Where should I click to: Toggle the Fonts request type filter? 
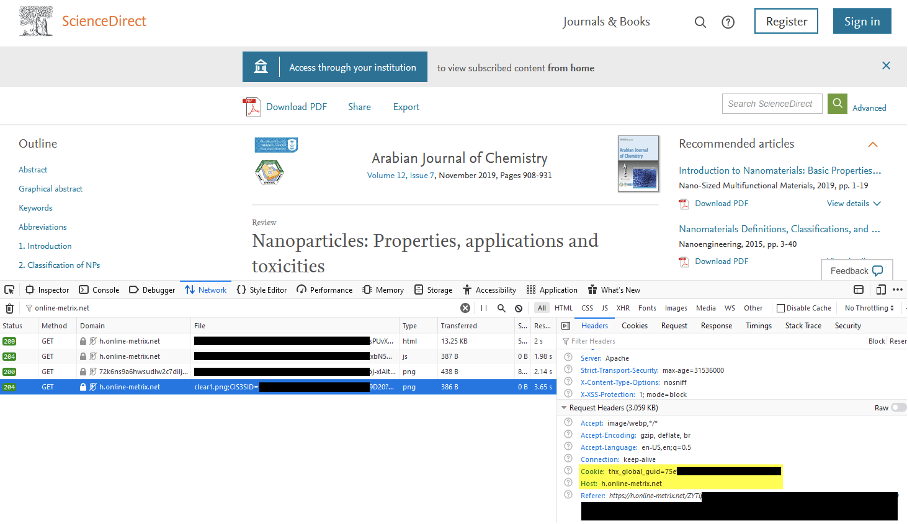647,308
